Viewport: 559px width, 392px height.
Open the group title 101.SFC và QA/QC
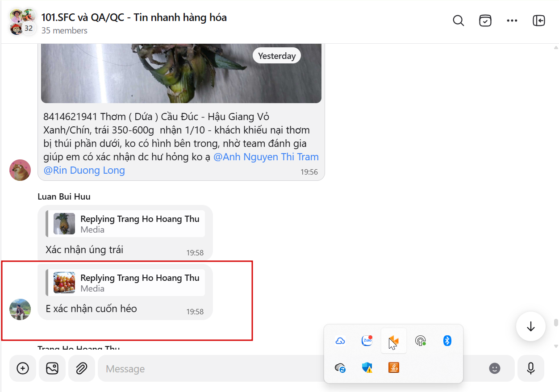tap(134, 17)
